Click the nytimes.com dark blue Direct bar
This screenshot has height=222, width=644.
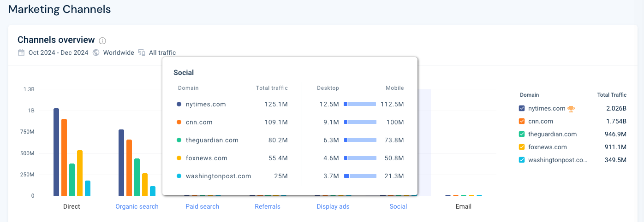point(56,152)
